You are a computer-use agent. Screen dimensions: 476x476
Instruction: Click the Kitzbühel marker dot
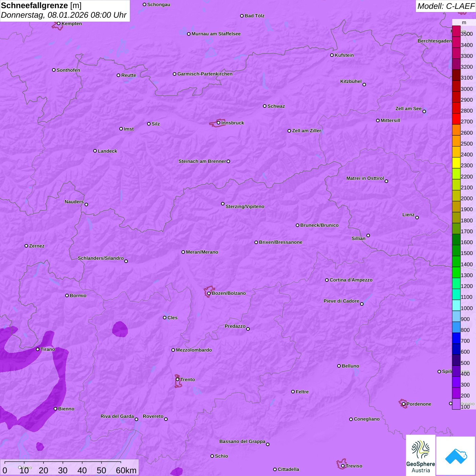point(364,85)
